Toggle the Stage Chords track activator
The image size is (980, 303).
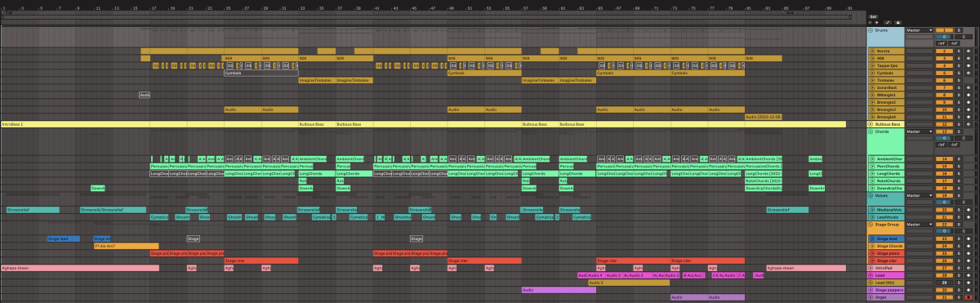[944, 246]
